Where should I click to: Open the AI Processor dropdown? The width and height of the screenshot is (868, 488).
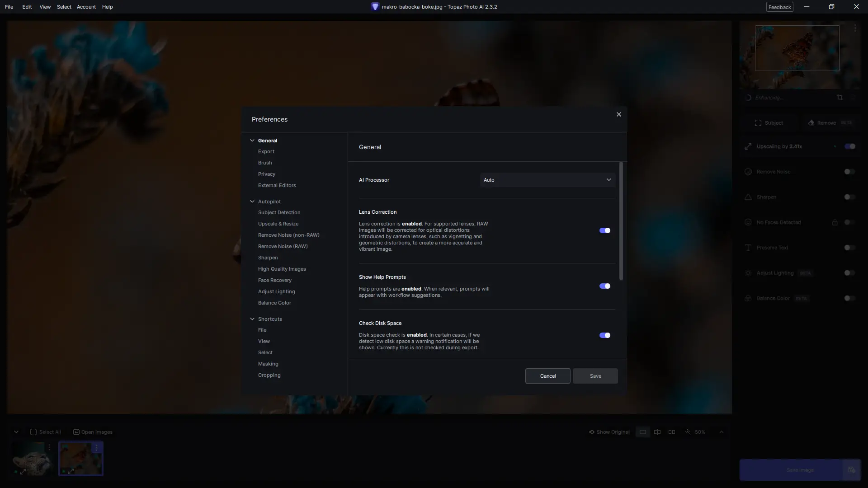pyautogui.click(x=547, y=180)
